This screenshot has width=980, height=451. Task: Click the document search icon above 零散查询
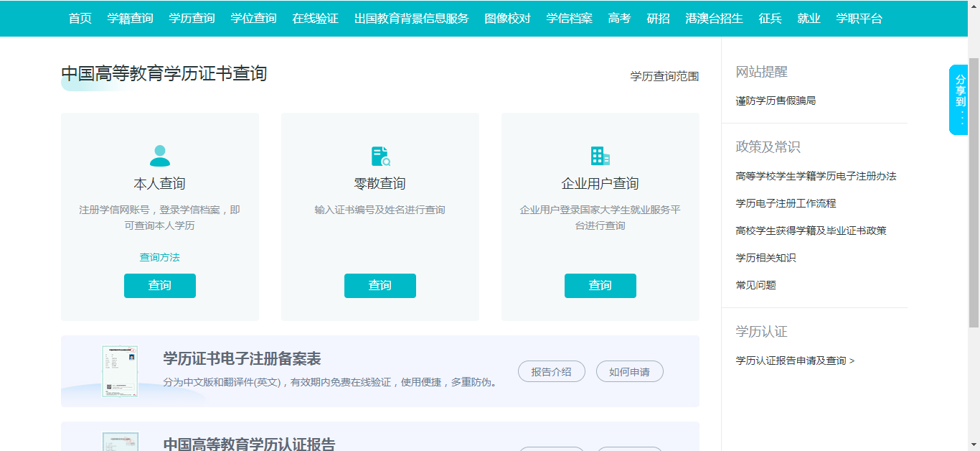coord(380,154)
